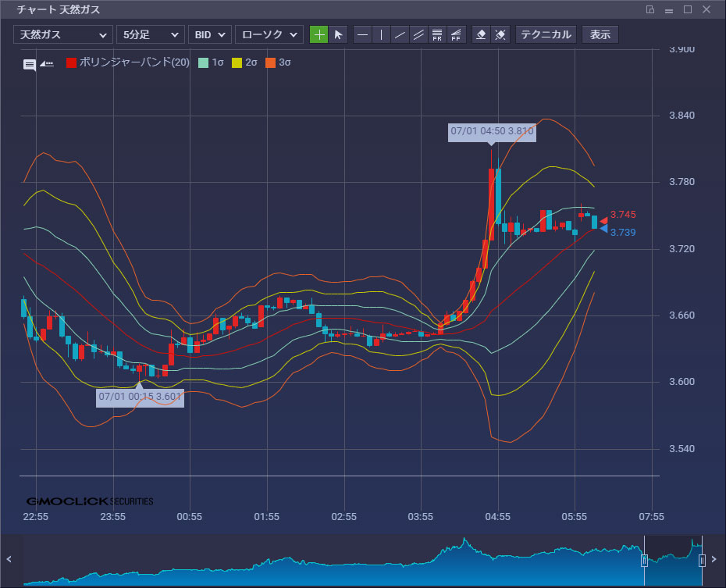Click the erase-all drawings icon
Screen dimensions: 726x588
[x=501, y=34]
